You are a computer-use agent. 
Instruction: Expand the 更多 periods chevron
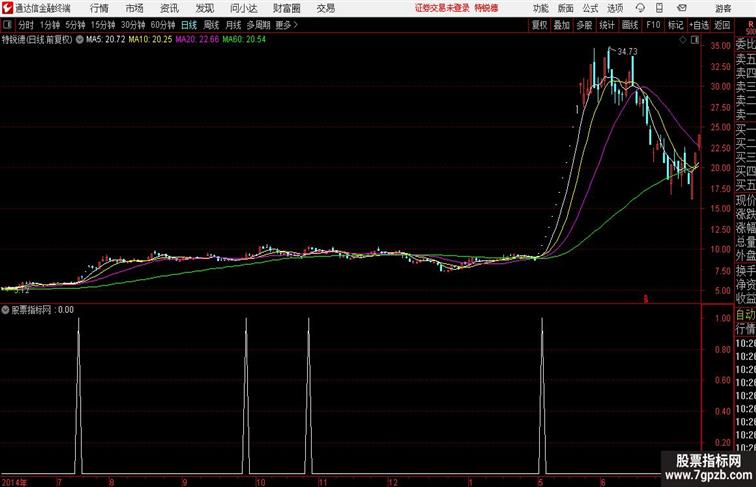coord(287,25)
